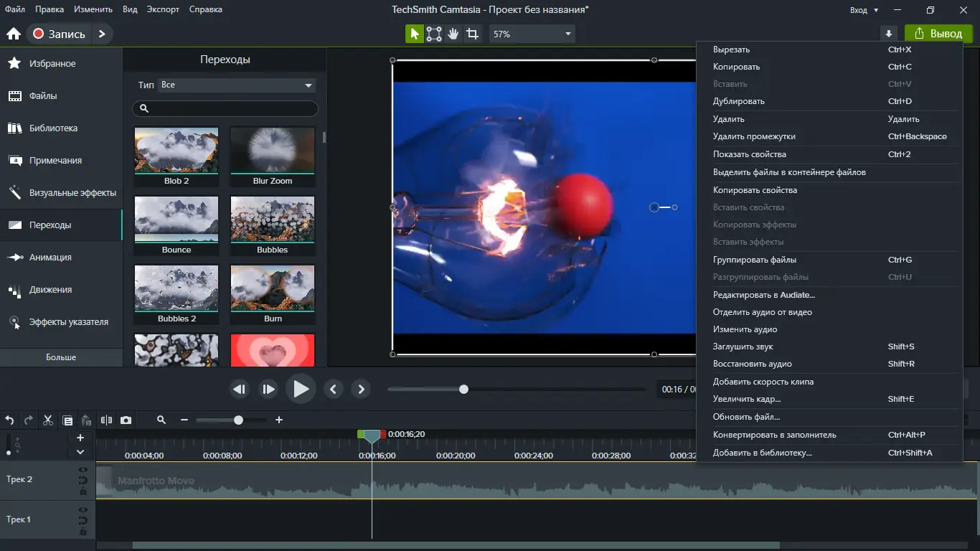
Task: Click Больше below the sidebar panels
Action: (61, 357)
